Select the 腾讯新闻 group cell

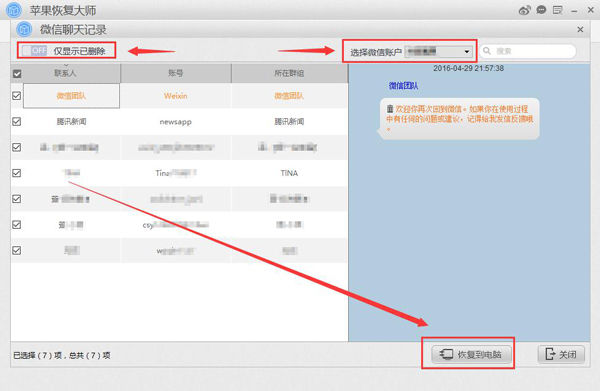(x=289, y=122)
